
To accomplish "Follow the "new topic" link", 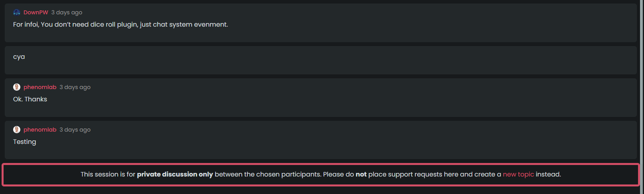I will click(x=518, y=175).
